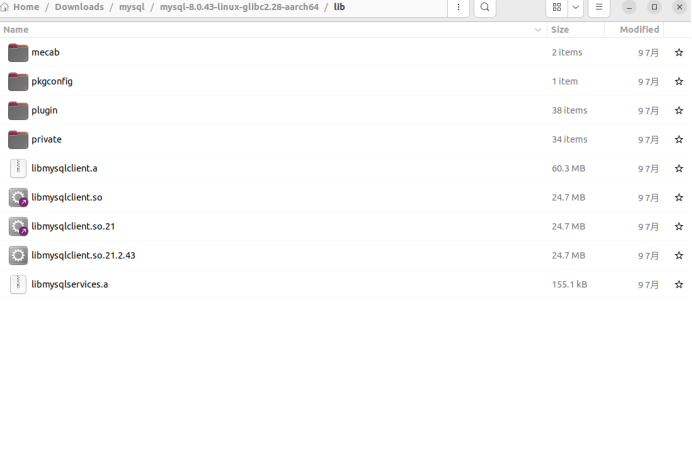
Task: Click the Name column sort arrow
Action: [538, 30]
